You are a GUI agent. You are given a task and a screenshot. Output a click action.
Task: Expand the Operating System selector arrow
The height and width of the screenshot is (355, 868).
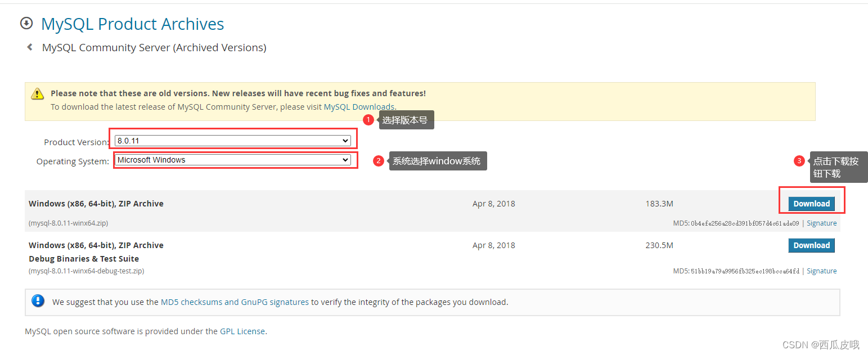pyautogui.click(x=347, y=160)
